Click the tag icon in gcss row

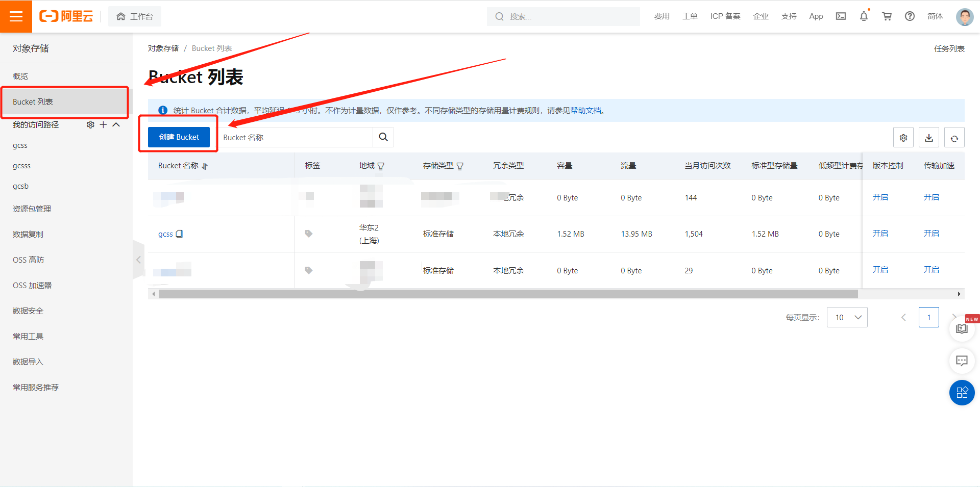click(x=308, y=234)
